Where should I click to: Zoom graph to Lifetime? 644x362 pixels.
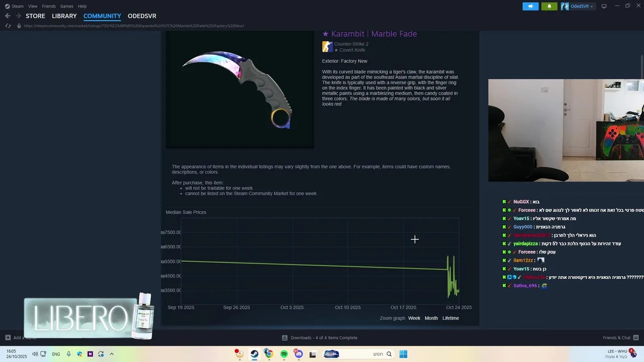coord(451,318)
